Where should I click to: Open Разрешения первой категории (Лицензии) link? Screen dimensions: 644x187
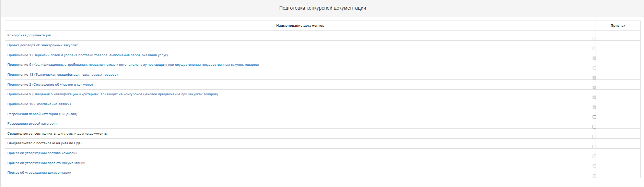(x=42, y=114)
